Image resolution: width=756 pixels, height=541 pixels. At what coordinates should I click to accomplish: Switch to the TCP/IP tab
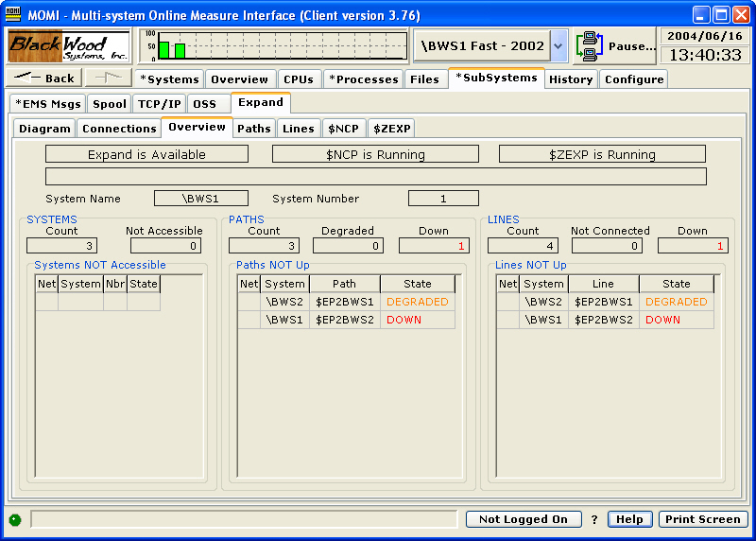tap(159, 104)
